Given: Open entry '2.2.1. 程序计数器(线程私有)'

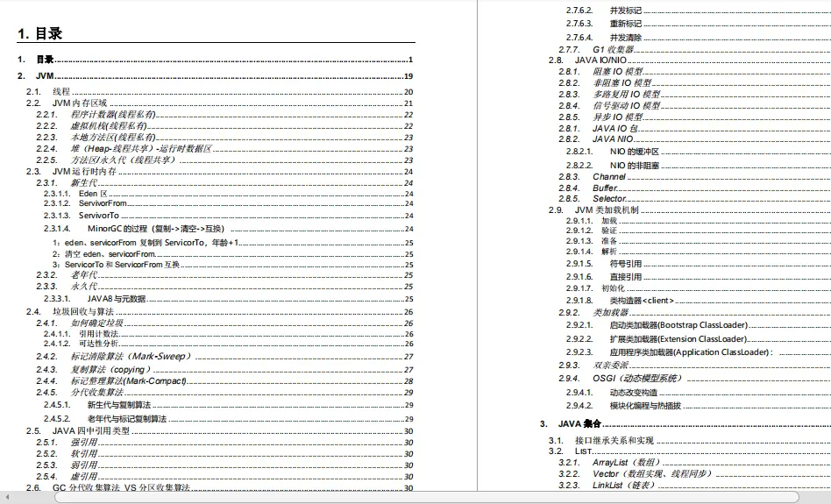Looking at the screenshot, I should (x=224, y=115).
